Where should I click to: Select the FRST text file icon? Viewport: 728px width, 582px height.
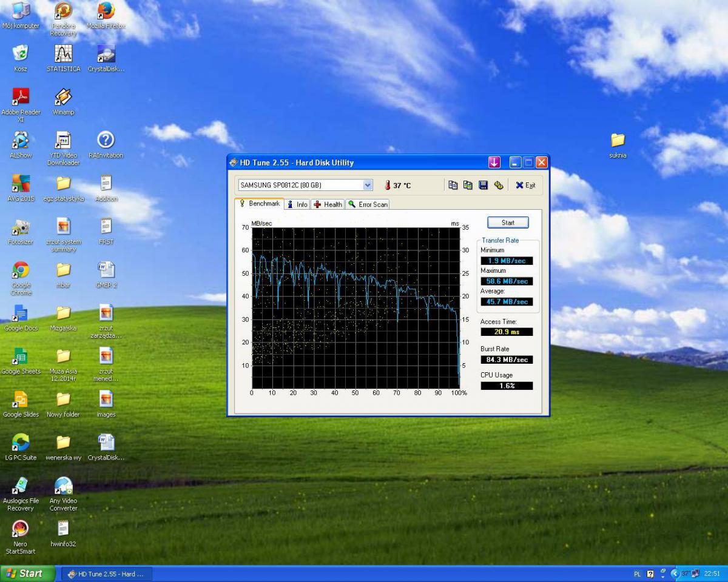(106, 231)
